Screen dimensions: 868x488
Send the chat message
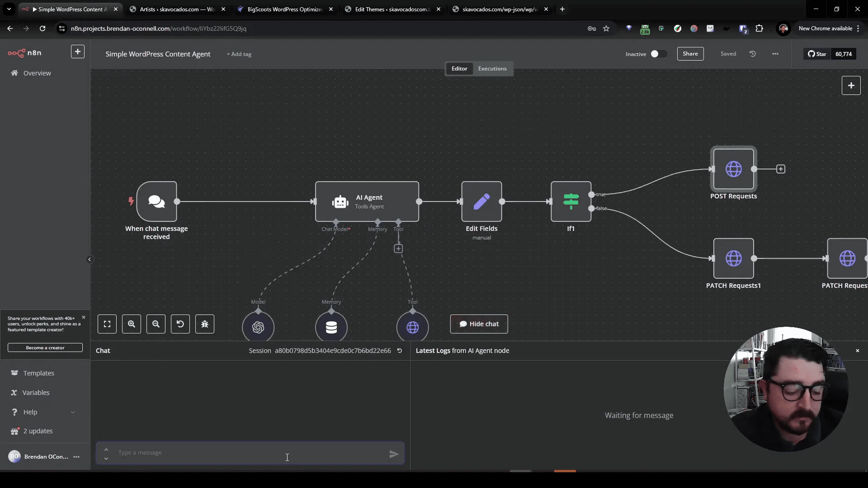[x=394, y=454]
